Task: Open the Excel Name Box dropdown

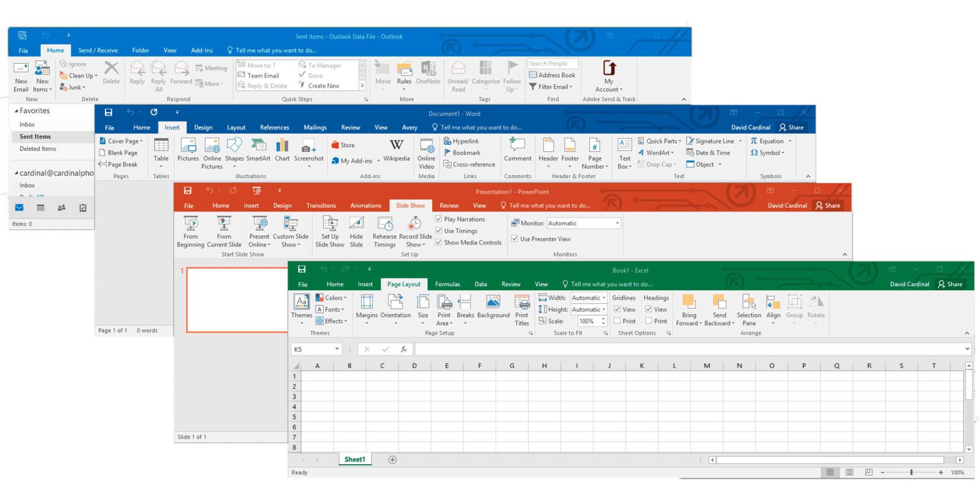Action: coord(337,349)
